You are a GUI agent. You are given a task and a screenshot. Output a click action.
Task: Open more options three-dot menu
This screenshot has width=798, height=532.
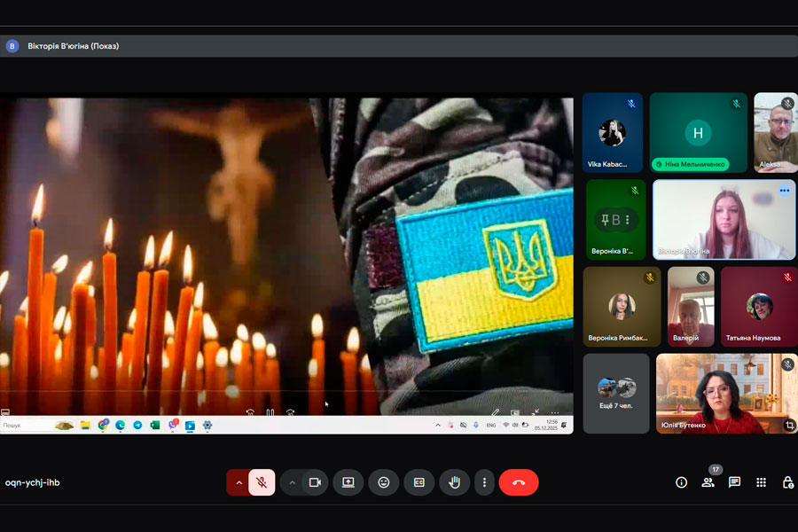tap(484, 482)
